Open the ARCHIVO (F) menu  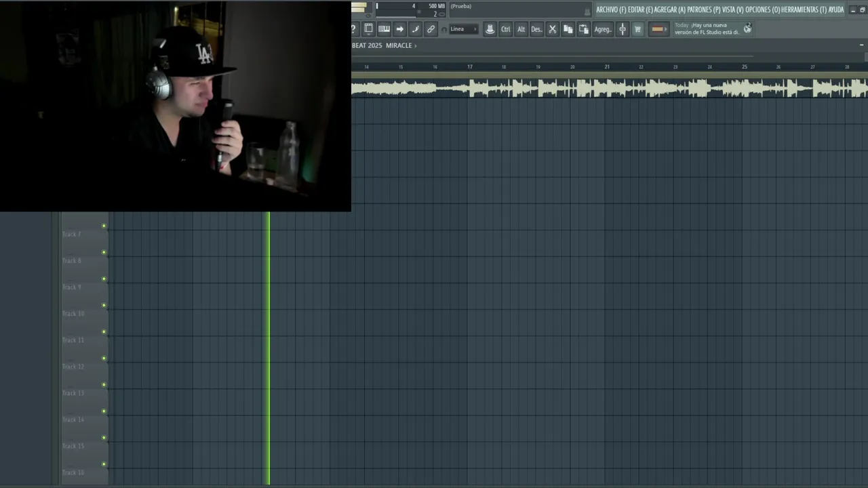611,9
